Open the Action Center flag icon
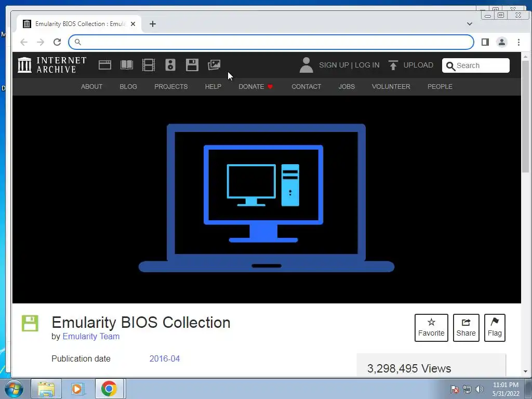The image size is (532, 399). coord(454,389)
